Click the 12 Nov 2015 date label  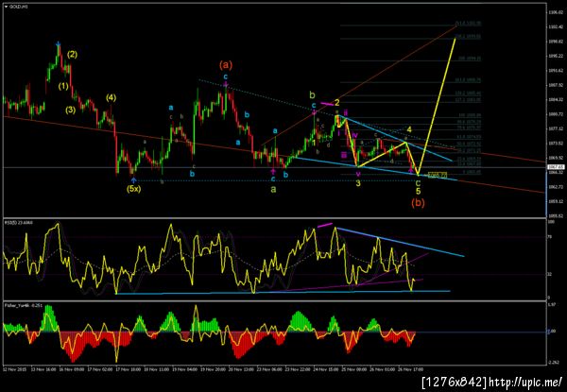(13, 370)
